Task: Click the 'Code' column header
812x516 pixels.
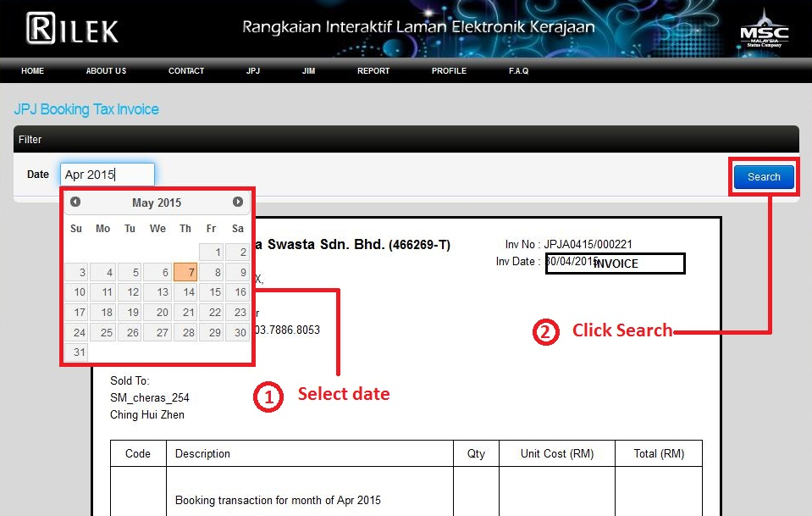Action: pos(138,454)
